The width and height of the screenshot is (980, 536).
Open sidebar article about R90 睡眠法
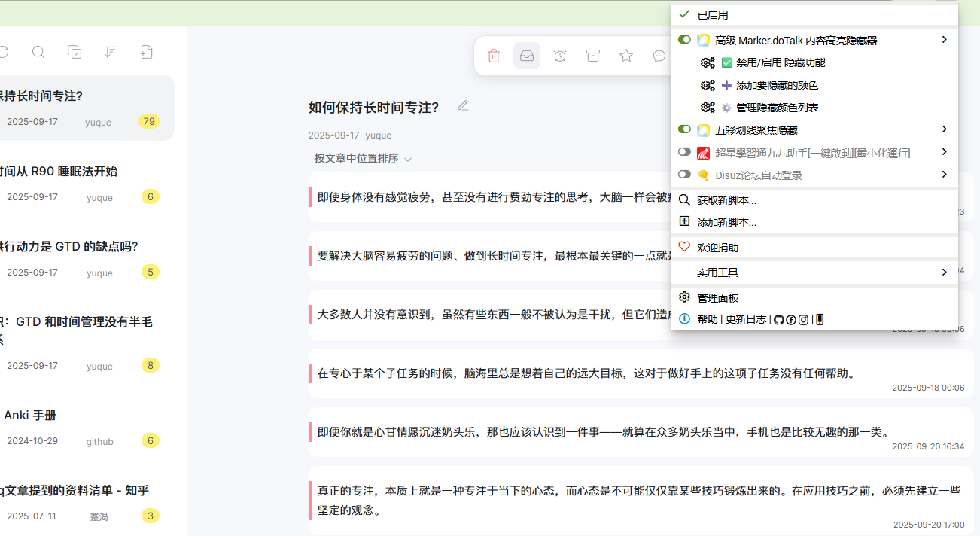tap(87, 183)
